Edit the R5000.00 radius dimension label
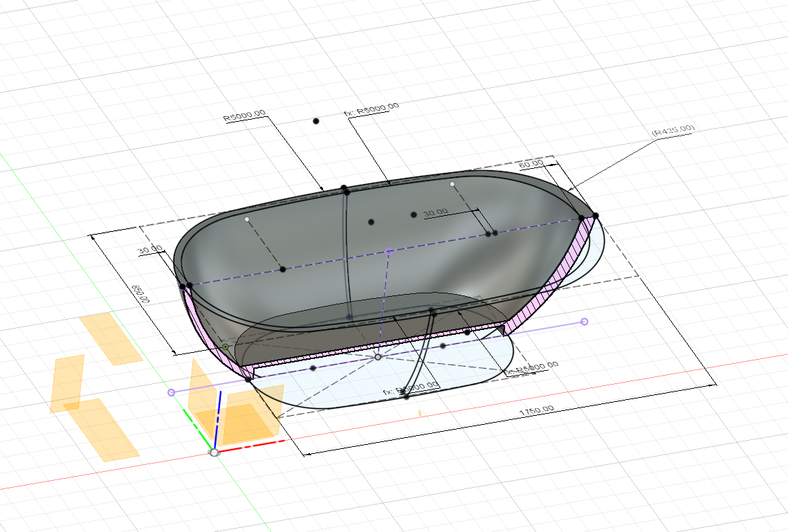 click(244, 114)
